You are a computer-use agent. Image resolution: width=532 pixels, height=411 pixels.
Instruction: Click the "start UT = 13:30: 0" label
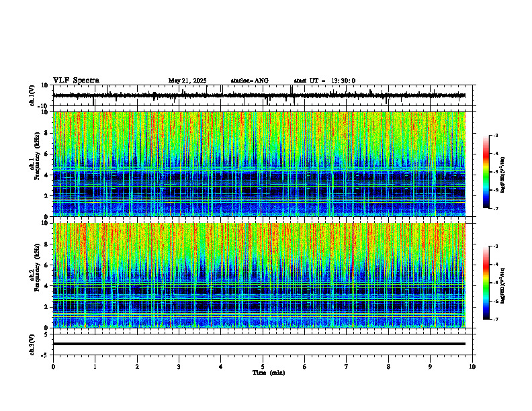(324, 81)
